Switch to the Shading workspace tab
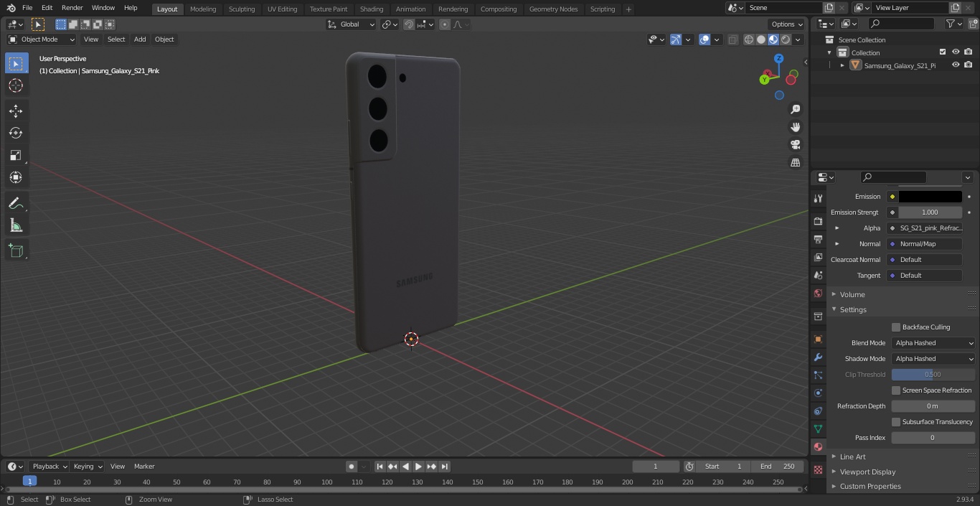The width and height of the screenshot is (980, 506). pyautogui.click(x=372, y=9)
